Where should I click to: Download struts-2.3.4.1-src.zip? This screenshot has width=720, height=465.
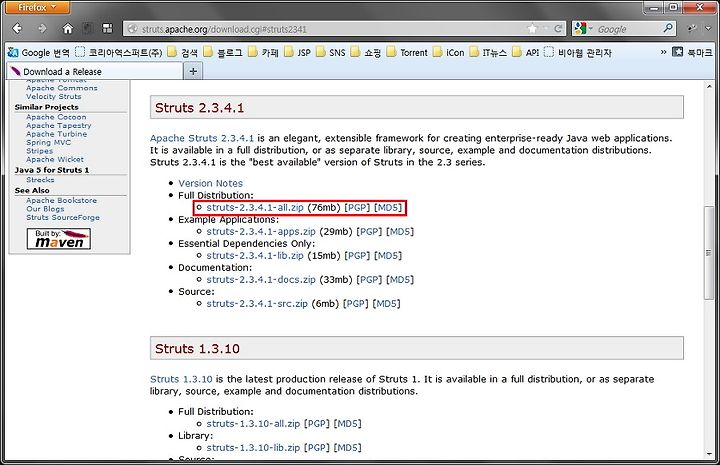tap(257, 303)
